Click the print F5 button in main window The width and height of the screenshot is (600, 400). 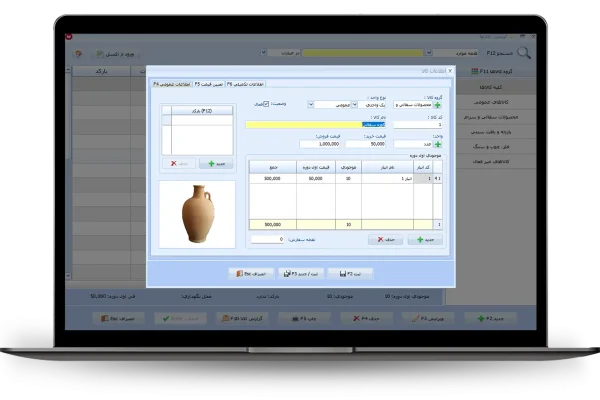(304, 318)
